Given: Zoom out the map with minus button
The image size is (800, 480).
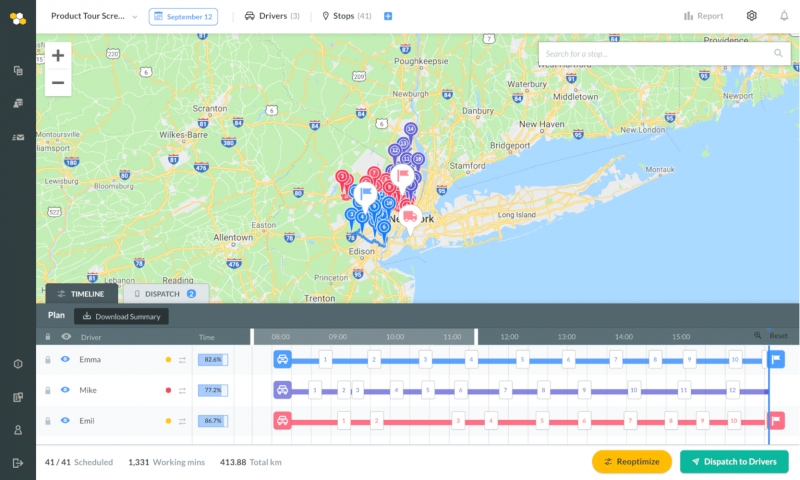Looking at the screenshot, I should pos(58,83).
